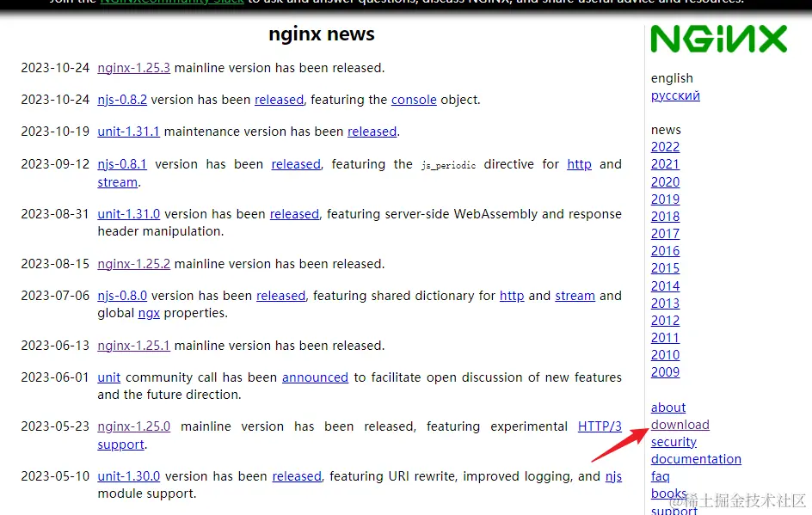Open the nginx-1.25.3 release link
This screenshot has width=812, height=515.
pyautogui.click(x=133, y=68)
